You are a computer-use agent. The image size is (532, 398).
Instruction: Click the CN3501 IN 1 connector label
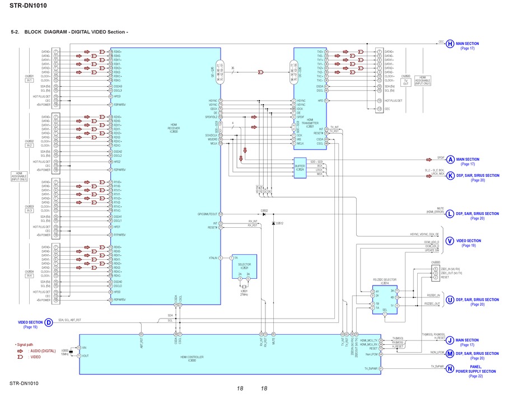pyautogui.click(x=29, y=78)
